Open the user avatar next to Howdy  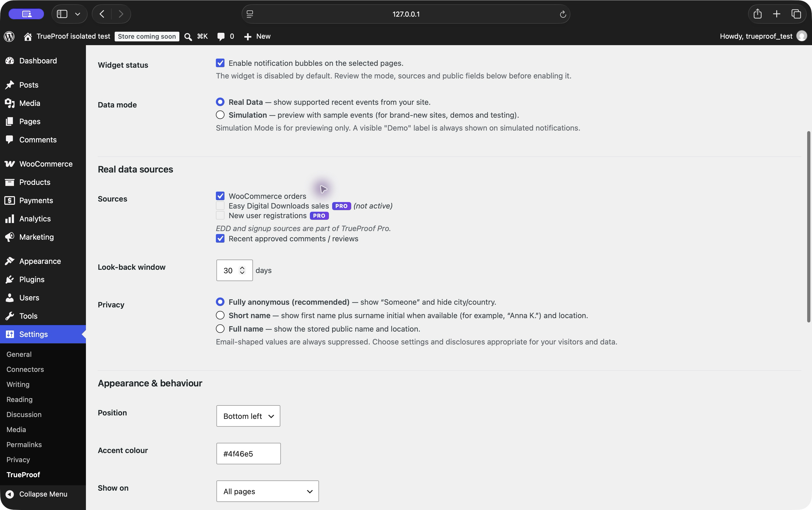(x=802, y=36)
